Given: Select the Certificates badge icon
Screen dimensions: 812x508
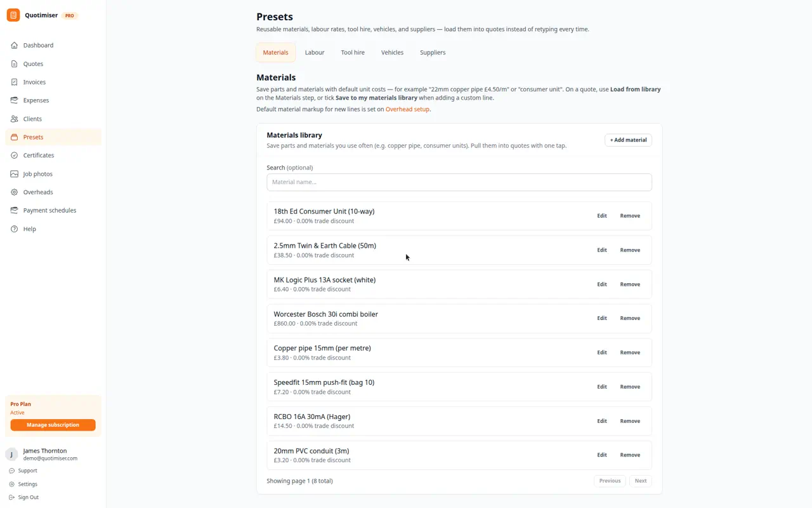Looking at the screenshot, I should pos(15,155).
